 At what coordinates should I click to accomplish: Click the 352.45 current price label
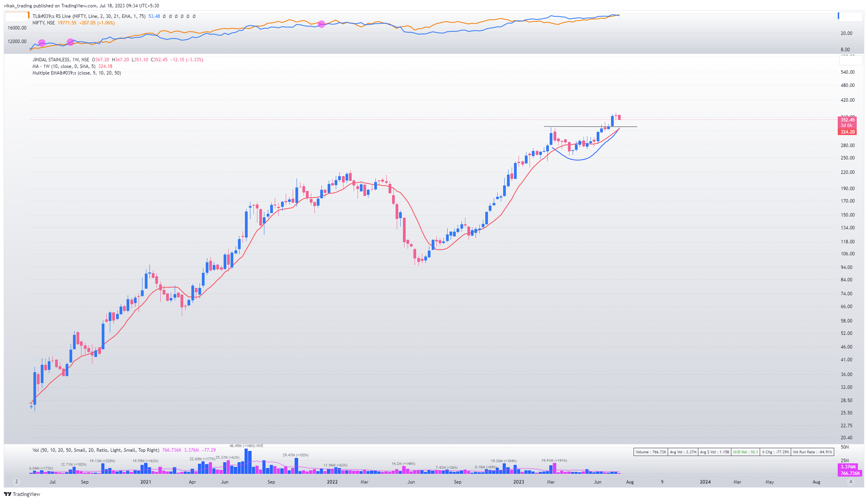coord(847,120)
